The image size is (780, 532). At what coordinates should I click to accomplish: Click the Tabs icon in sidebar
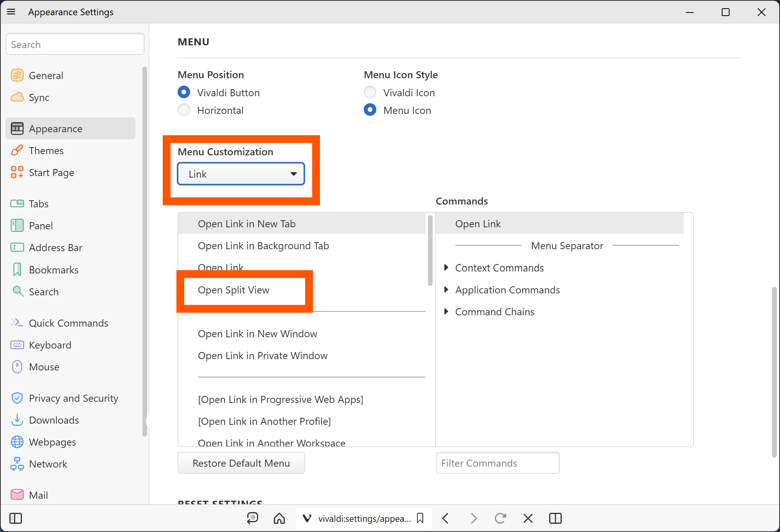(x=17, y=203)
